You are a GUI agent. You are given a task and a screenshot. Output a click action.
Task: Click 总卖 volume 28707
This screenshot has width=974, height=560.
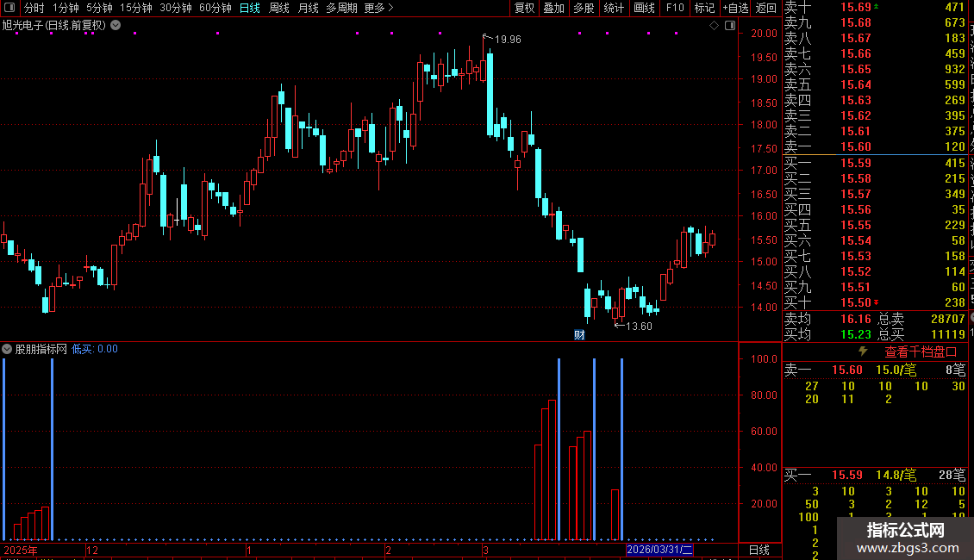(x=948, y=319)
